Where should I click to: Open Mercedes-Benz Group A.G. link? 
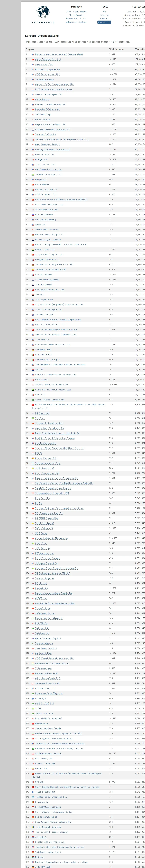(49, 235)
